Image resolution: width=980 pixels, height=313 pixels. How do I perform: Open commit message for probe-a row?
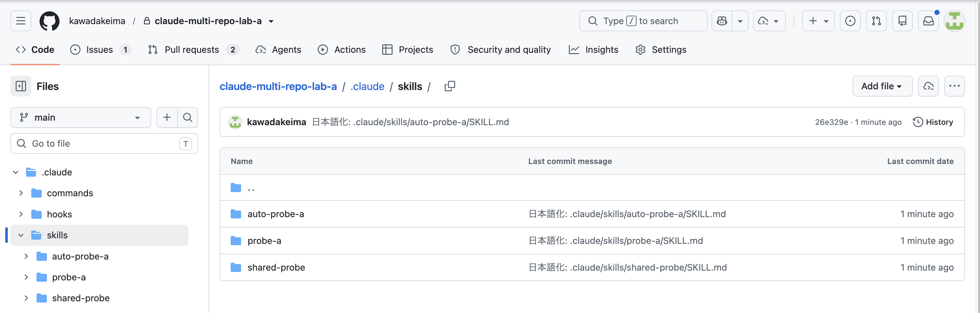pos(615,241)
